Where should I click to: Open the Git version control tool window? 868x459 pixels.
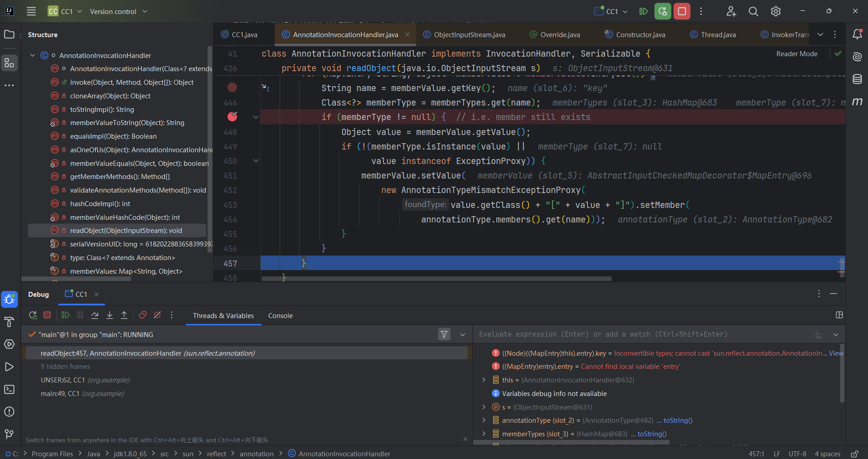click(x=9, y=434)
